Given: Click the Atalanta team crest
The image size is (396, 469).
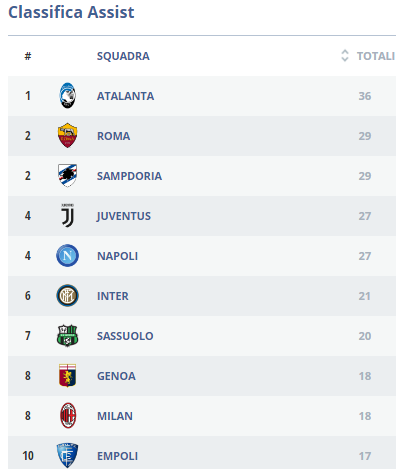Looking at the screenshot, I should tap(67, 96).
